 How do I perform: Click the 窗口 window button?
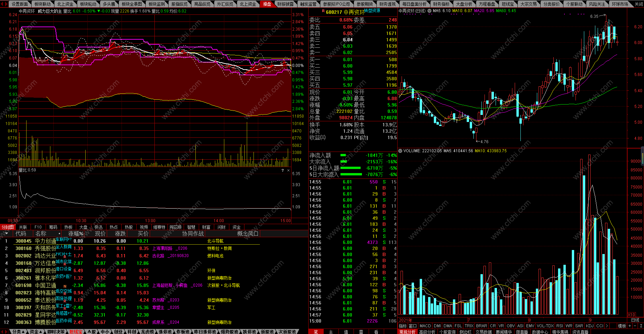click(413, 326)
